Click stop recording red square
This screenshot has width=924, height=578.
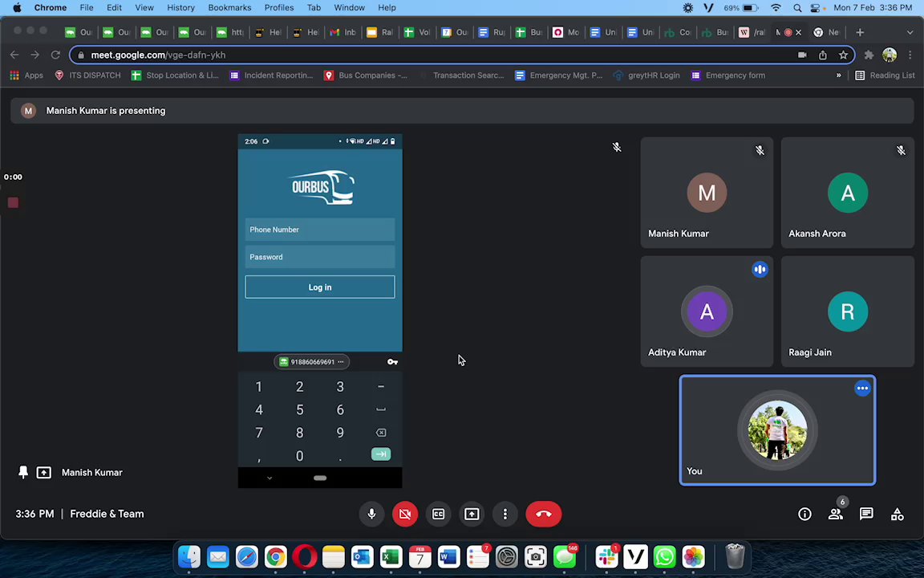[13, 203]
